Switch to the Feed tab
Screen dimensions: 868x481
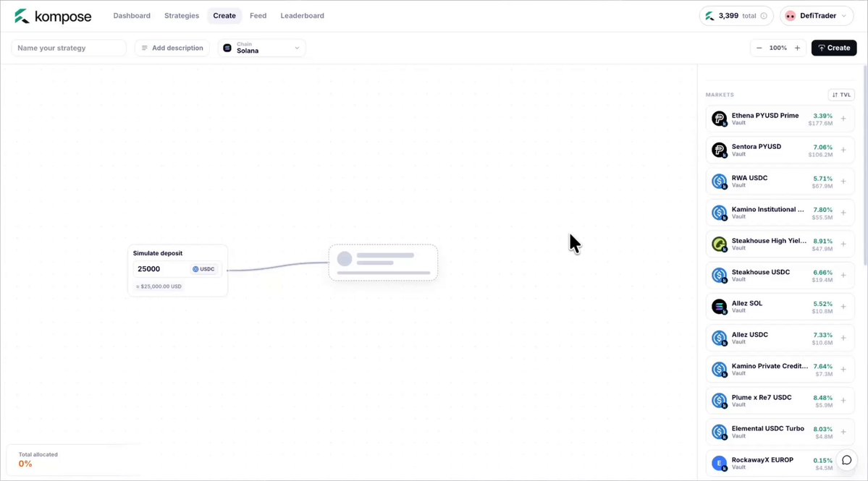(x=258, y=16)
